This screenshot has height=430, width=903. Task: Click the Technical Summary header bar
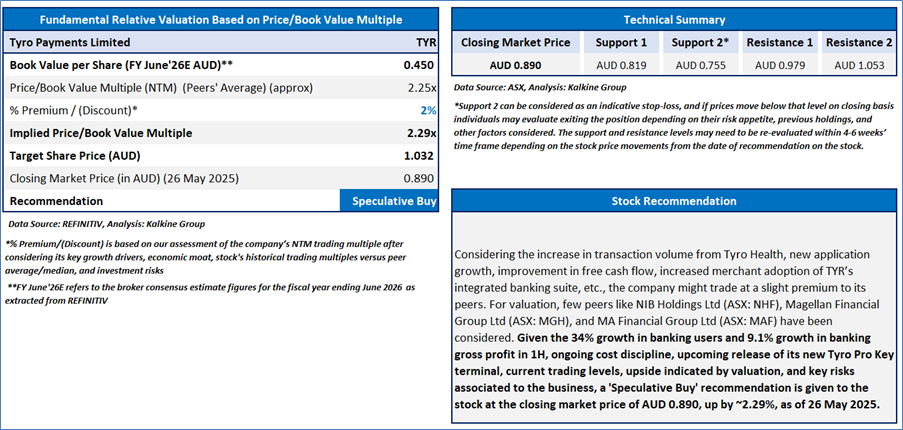[674, 19]
